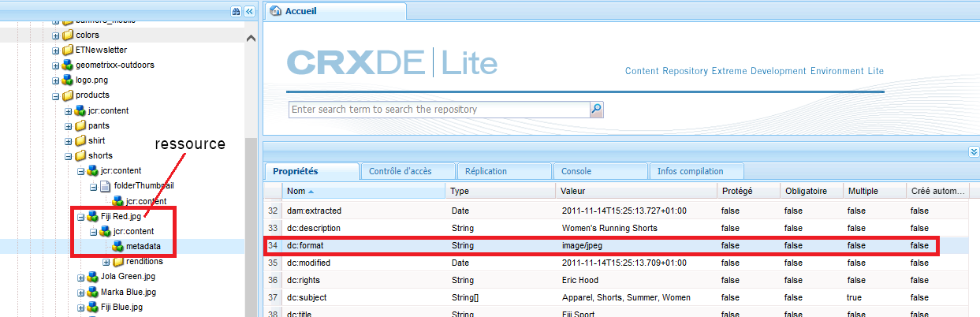
Task: Click the geometrixx-outdoors node icon
Action: click(x=68, y=65)
